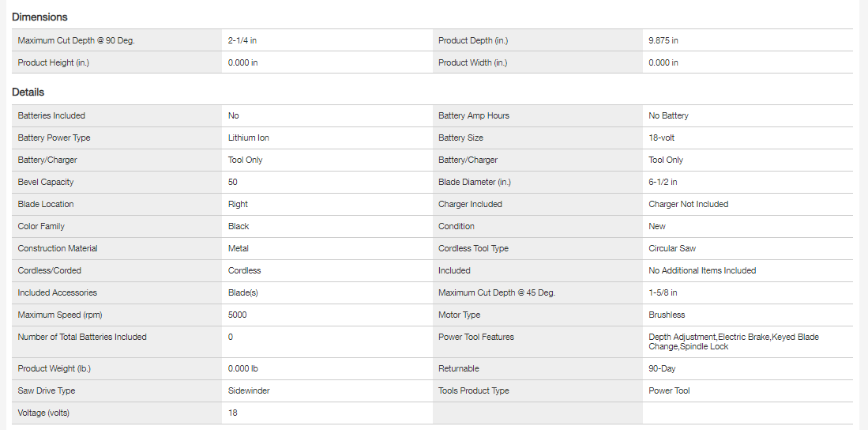The image size is (868, 430).
Task: Click the Battery Amp Hours label
Action: coord(473,115)
